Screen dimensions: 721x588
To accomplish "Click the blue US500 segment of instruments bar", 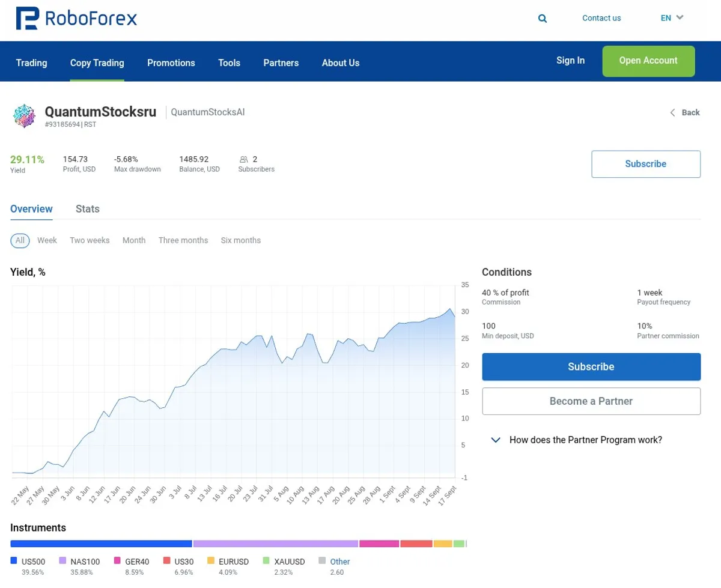I will [x=101, y=544].
